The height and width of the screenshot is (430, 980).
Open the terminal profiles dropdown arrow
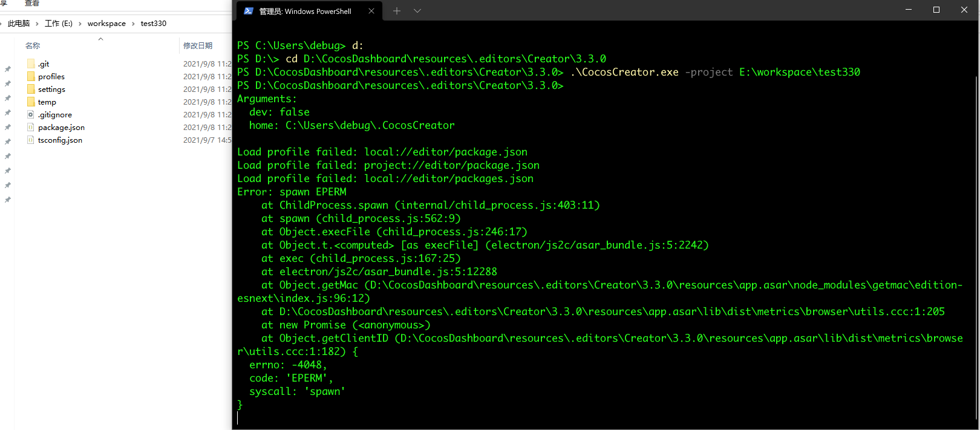coord(417,11)
